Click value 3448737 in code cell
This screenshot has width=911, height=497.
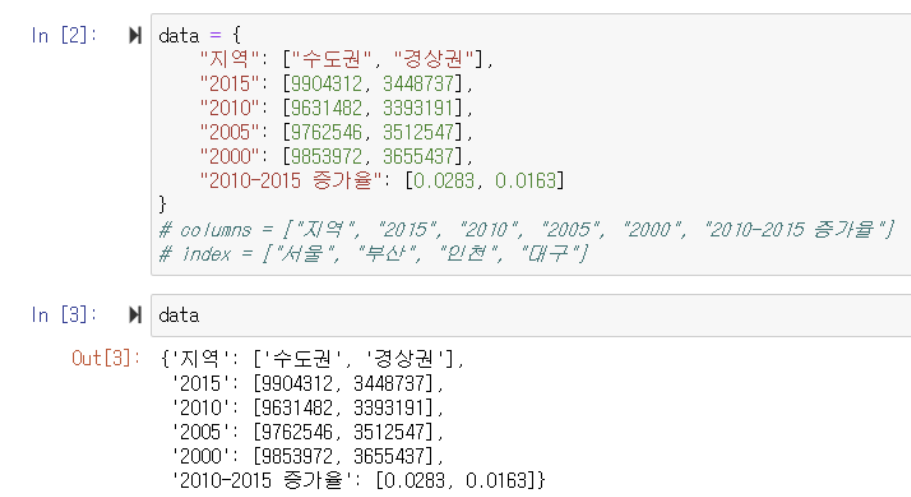tap(418, 84)
